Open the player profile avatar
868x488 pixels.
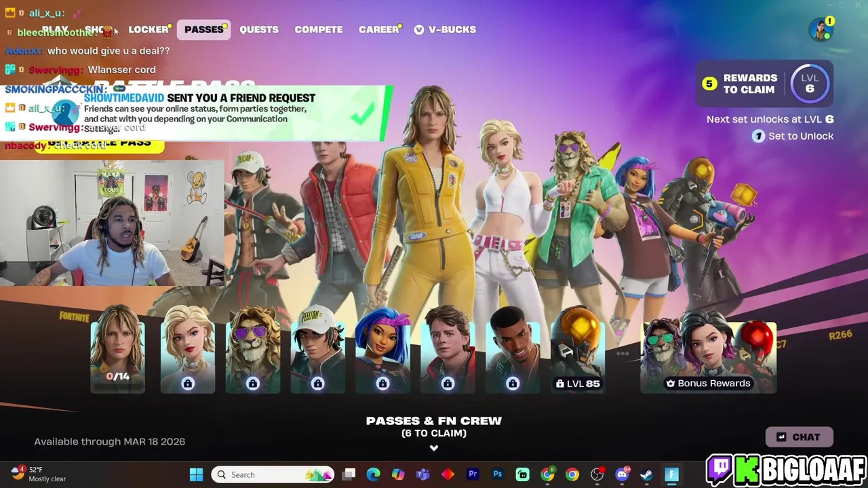coord(821,30)
